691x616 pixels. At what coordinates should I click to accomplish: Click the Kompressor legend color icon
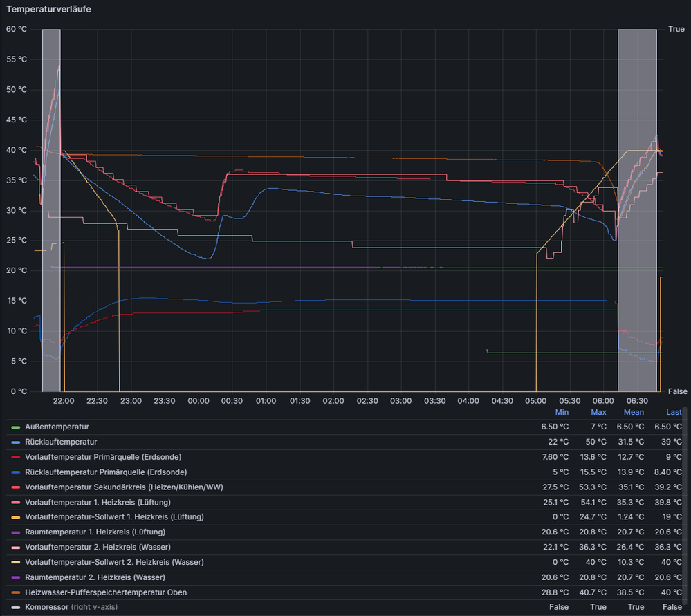tap(16, 608)
